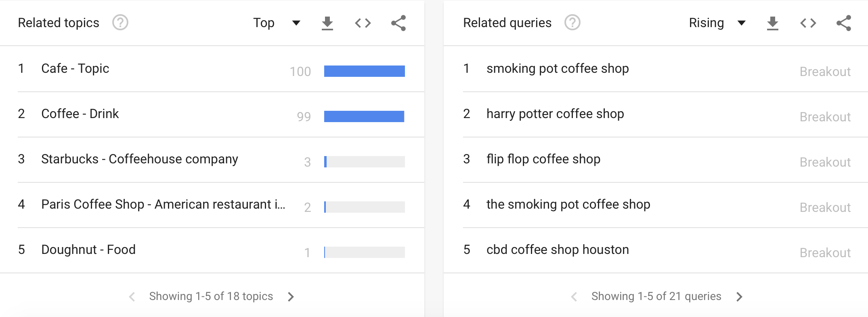Embed the Related topics widget
The width and height of the screenshot is (868, 317).
point(363,23)
